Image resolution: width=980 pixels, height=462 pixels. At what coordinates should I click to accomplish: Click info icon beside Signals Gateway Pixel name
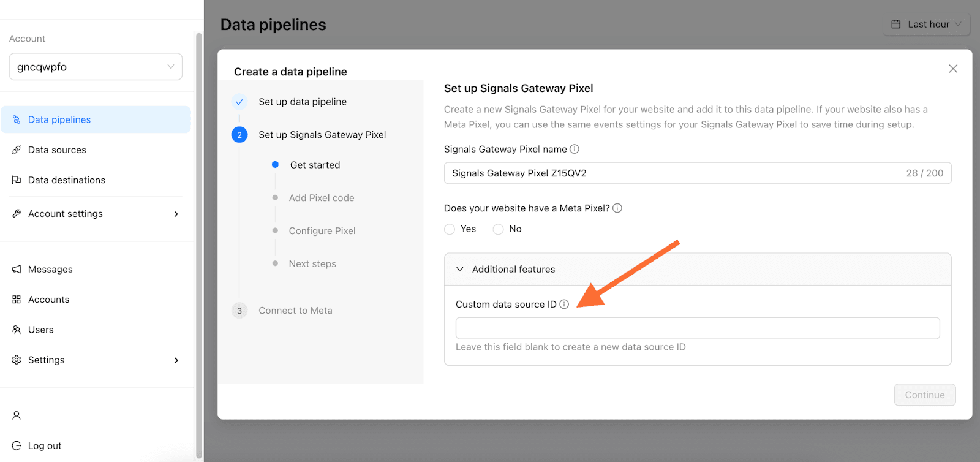tap(575, 149)
